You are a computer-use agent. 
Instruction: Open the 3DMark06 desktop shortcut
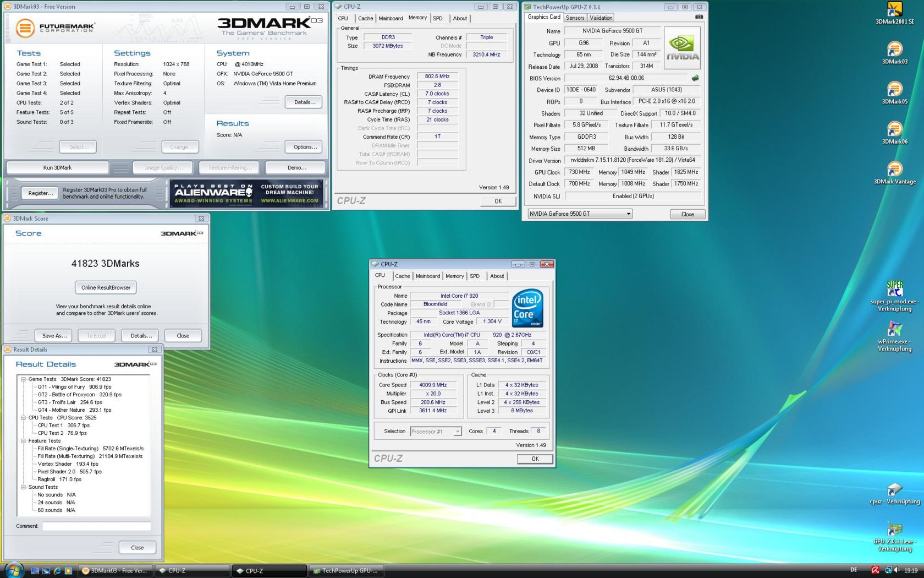(894, 133)
